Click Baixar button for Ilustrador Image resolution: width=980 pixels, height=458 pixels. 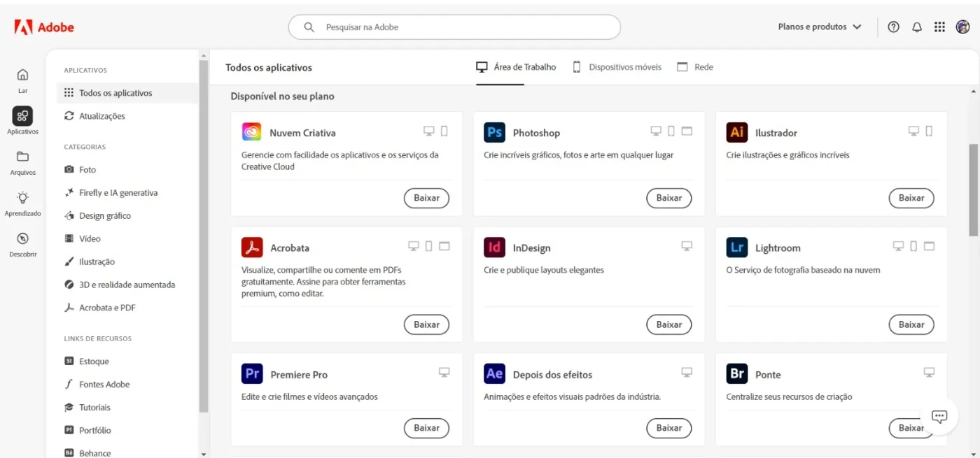click(x=911, y=198)
